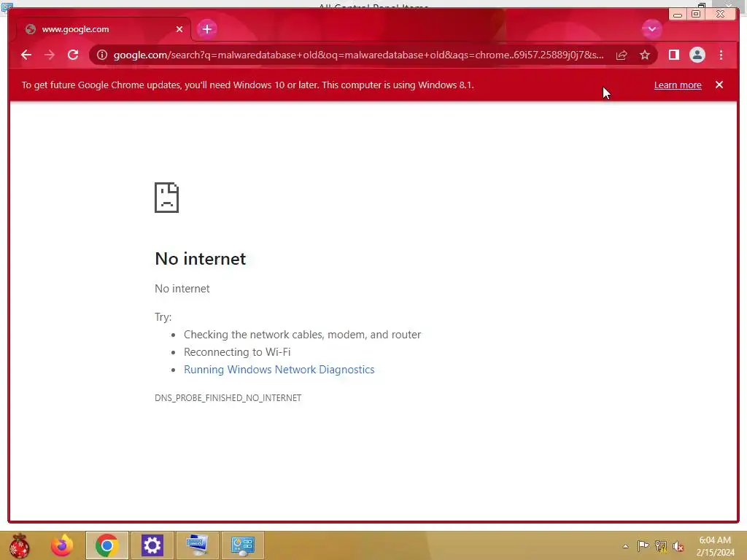Expand the tab search dropdown

pos(651,29)
